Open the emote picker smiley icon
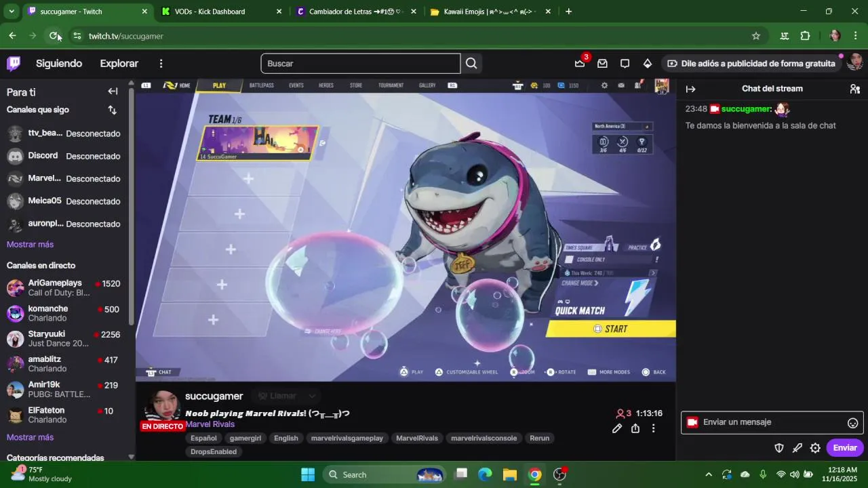 (853, 423)
